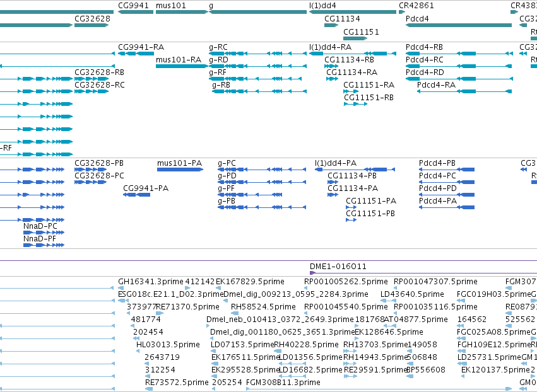Click the RH58524.5prime EST label
The height and width of the screenshot is (392, 537).
point(263,307)
